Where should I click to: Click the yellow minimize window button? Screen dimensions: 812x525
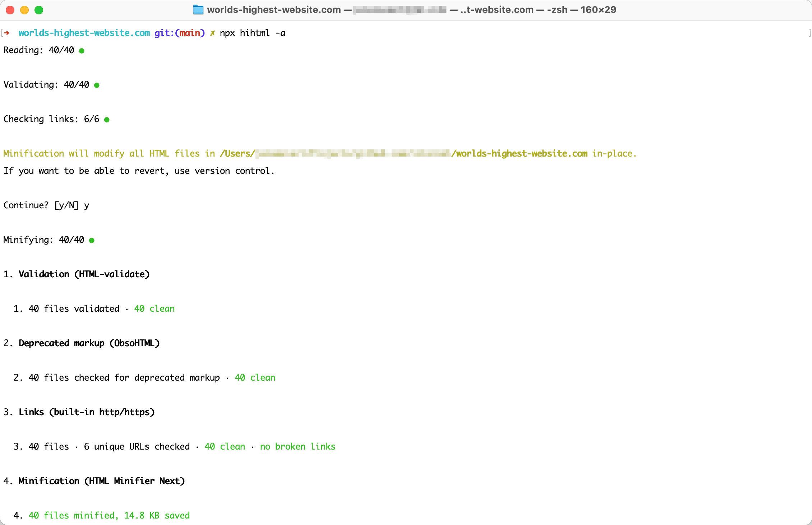pyautogui.click(x=24, y=10)
